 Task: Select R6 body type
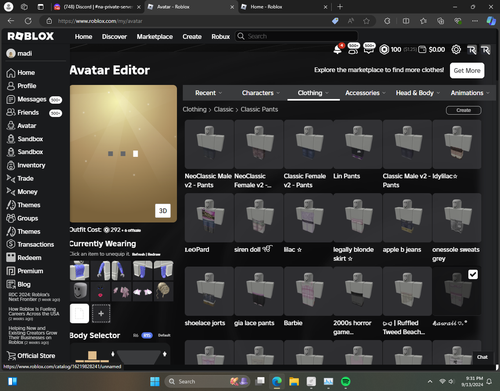pos(136,335)
